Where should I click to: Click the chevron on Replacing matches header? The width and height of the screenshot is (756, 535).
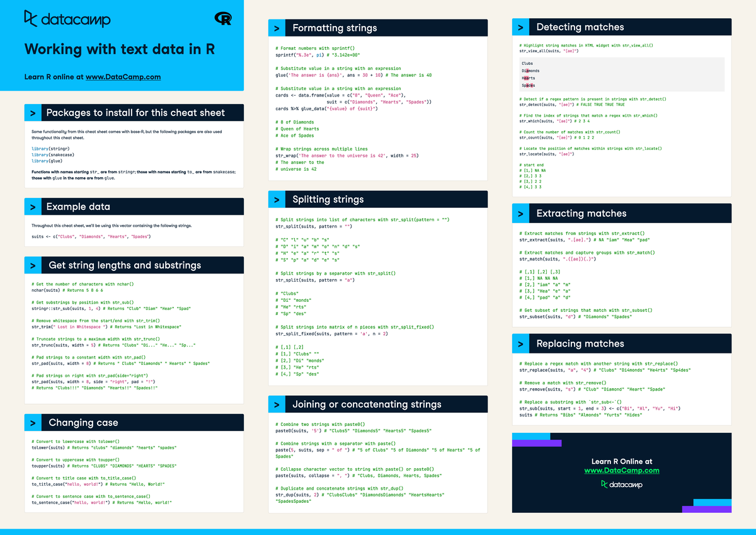pyautogui.click(x=522, y=343)
